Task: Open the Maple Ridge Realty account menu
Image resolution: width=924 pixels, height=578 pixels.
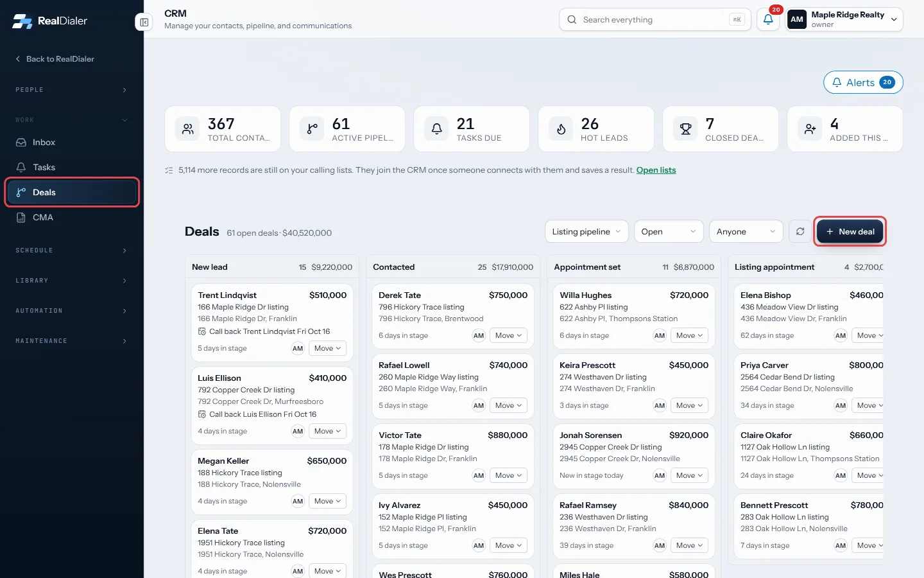Action: 845,19
